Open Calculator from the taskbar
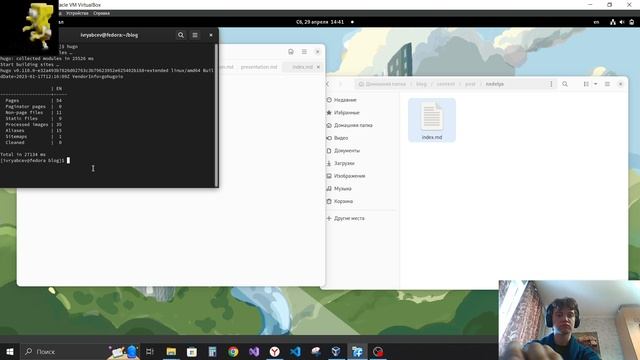Image resolution: width=640 pixels, height=360 pixels. 212,351
